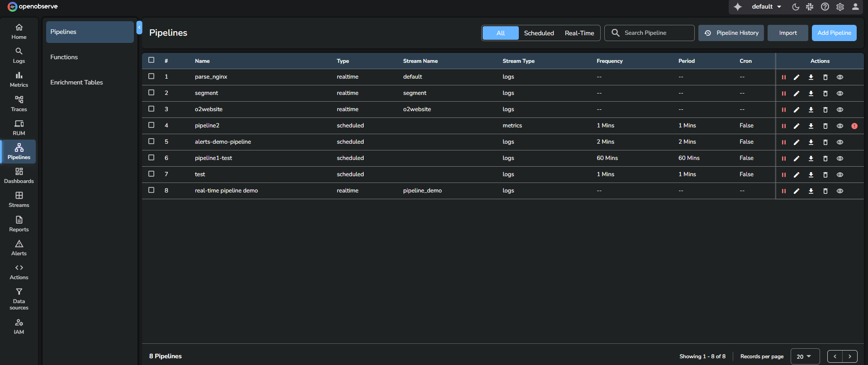Open the Streams page in the sidebar
This screenshot has height=365, width=868.
pos(19,199)
